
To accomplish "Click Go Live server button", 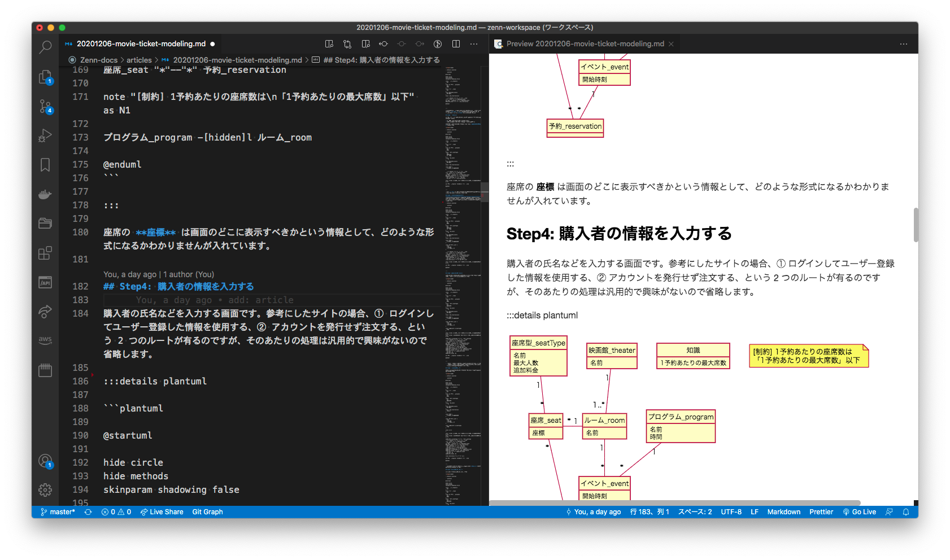I will tap(859, 512).
